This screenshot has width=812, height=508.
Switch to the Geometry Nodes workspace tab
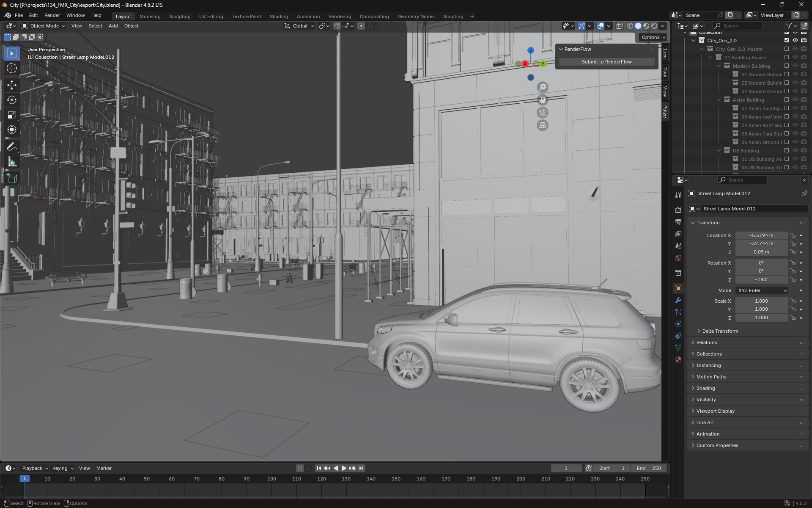pos(416,17)
